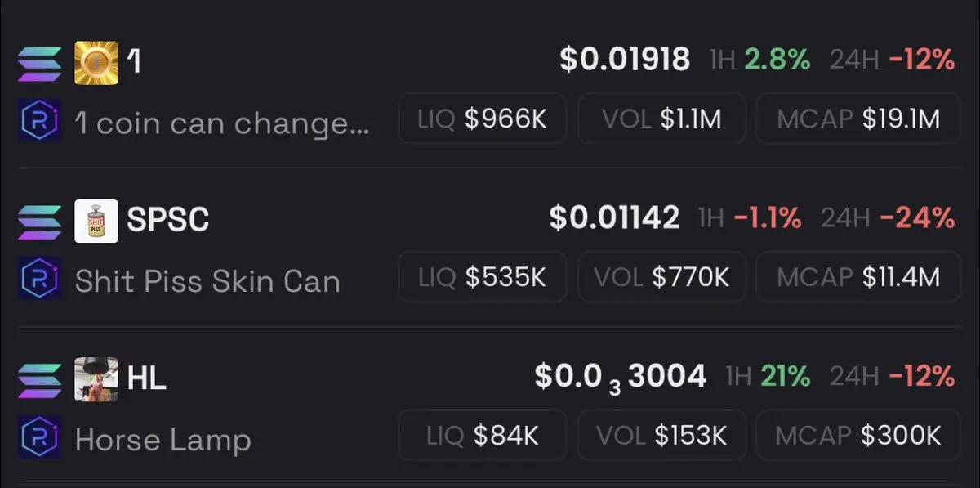Click the Solana logo beside SPSC
The width and height of the screenshot is (980, 488).
click(x=39, y=222)
